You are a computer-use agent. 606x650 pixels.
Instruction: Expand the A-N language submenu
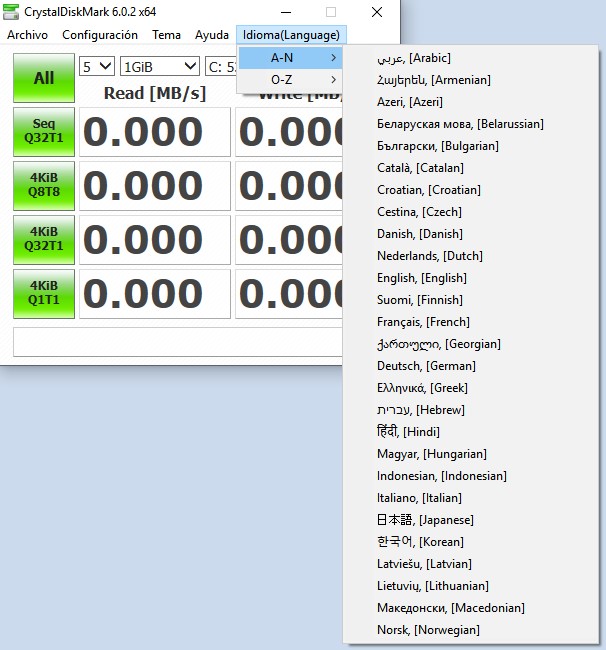pos(290,58)
